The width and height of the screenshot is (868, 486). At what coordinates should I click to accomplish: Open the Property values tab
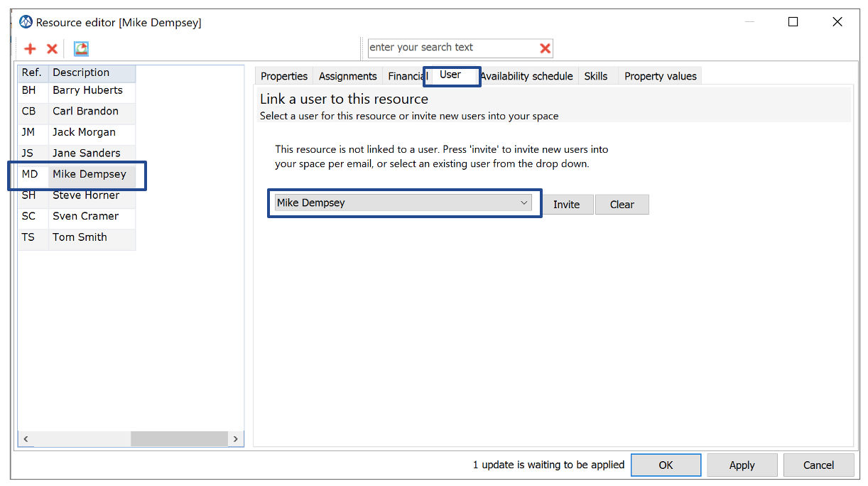(x=661, y=76)
